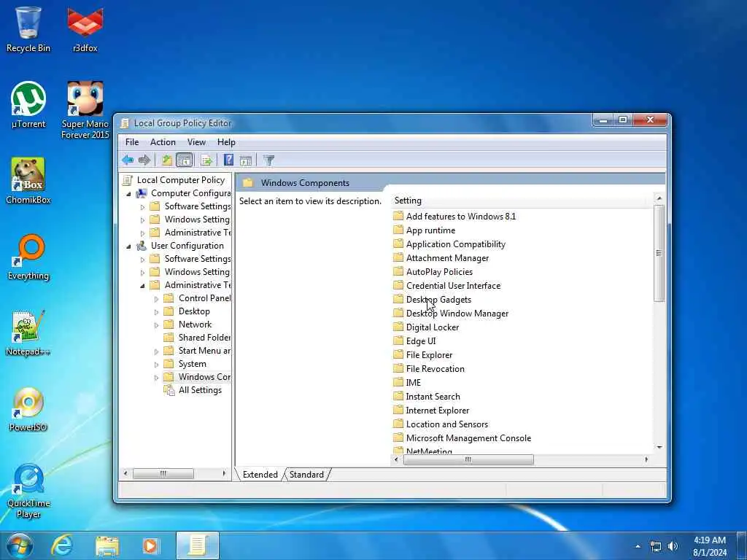Click the tree pane horizontal scrollbar thumb
The image size is (747, 560).
pos(163,473)
